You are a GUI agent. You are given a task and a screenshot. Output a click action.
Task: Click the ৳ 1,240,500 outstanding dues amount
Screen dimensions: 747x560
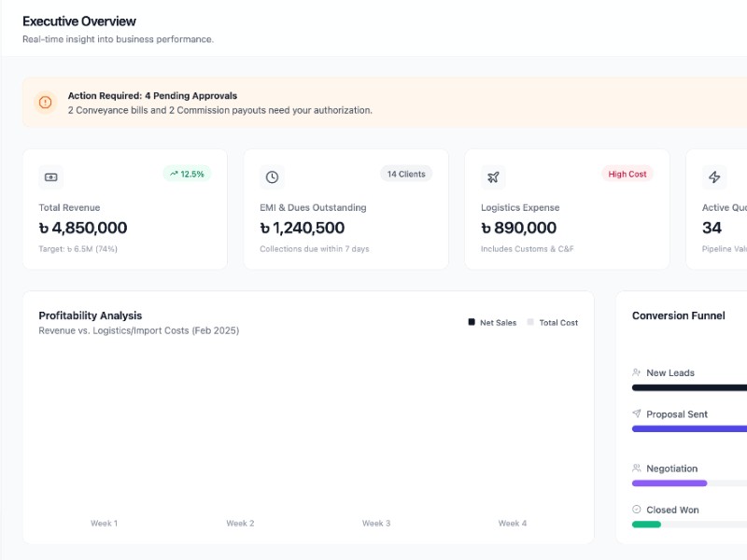[303, 228]
